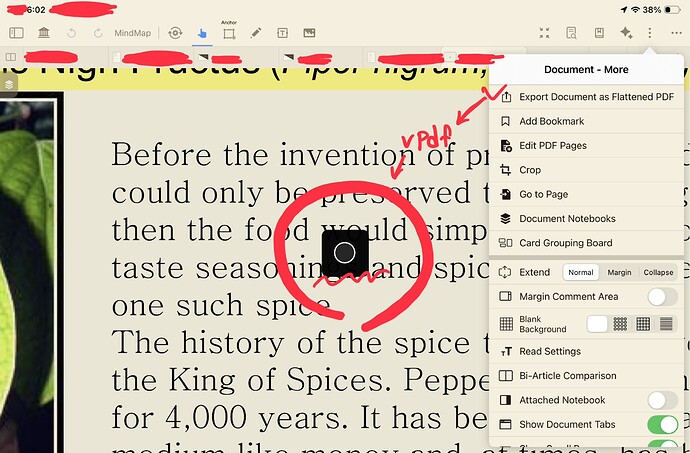Select Edit PDF Pages
This screenshot has height=453, width=690.
[552, 146]
